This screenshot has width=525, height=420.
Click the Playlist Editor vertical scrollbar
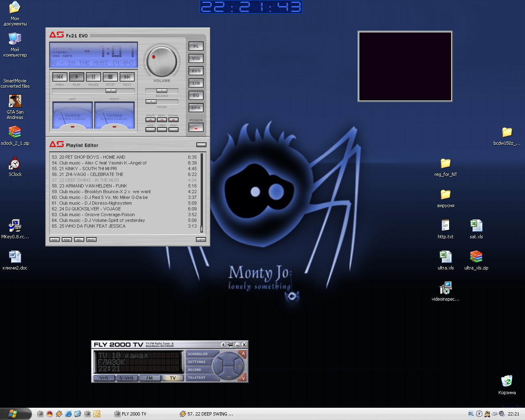pyautogui.click(x=202, y=193)
